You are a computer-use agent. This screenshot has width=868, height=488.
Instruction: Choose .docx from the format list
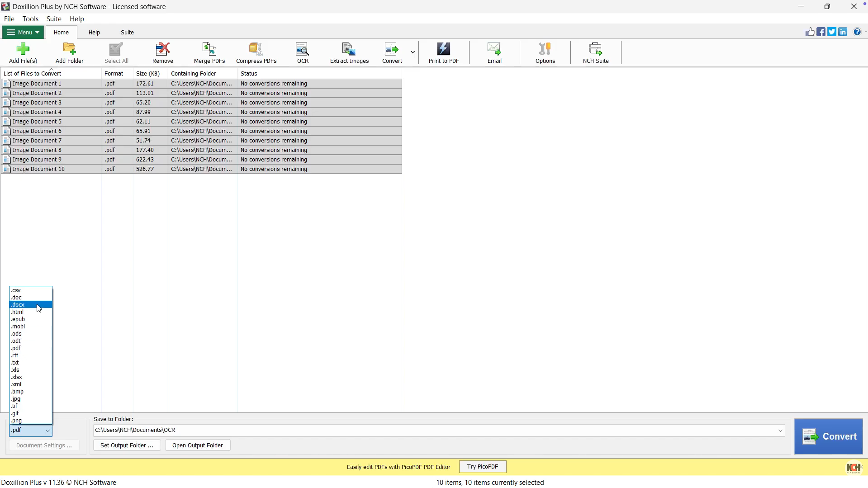coord(31,305)
